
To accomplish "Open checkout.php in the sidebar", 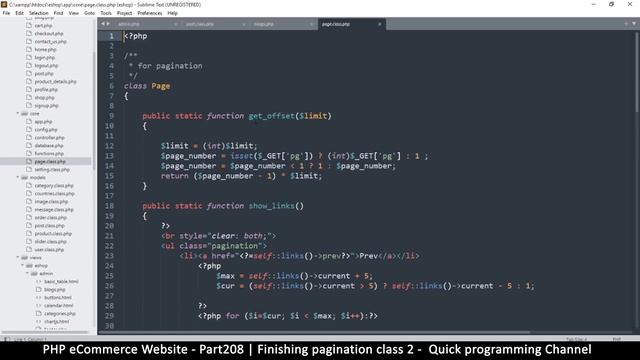I will coord(49,33).
